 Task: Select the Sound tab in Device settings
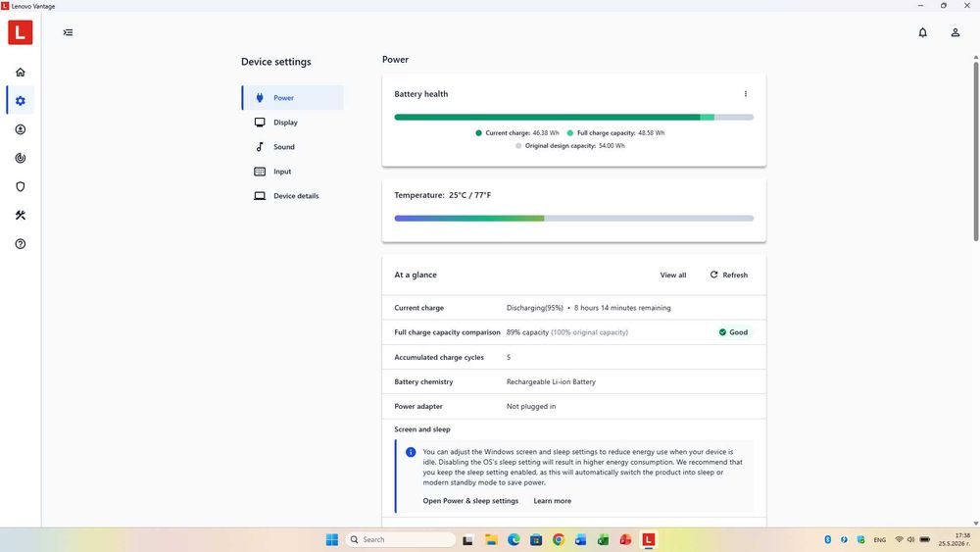292,147
